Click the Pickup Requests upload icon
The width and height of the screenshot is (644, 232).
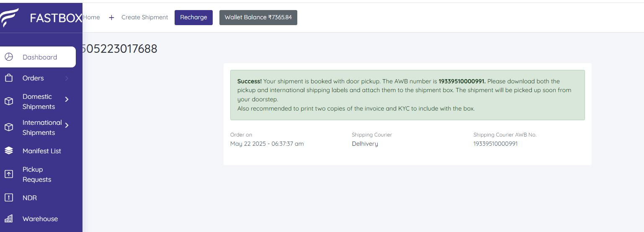pyautogui.click(x=9, y=174)
